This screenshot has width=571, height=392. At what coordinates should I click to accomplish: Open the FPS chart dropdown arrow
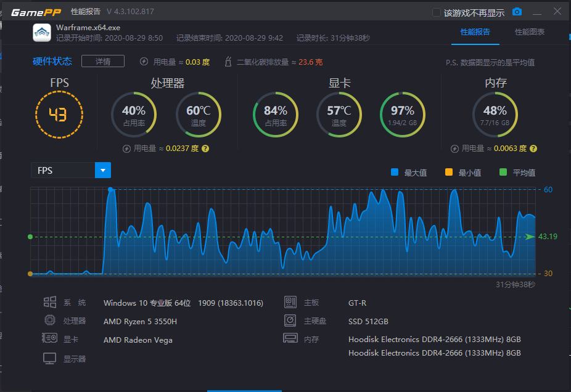pos(103,170)
